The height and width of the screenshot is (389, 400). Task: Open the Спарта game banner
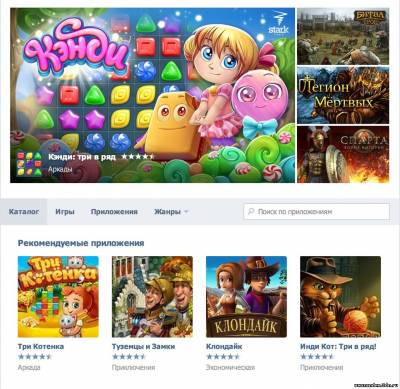343,154
